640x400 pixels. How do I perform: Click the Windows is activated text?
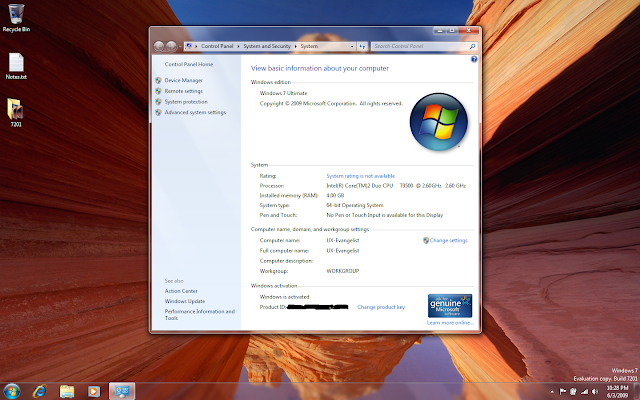284,297
